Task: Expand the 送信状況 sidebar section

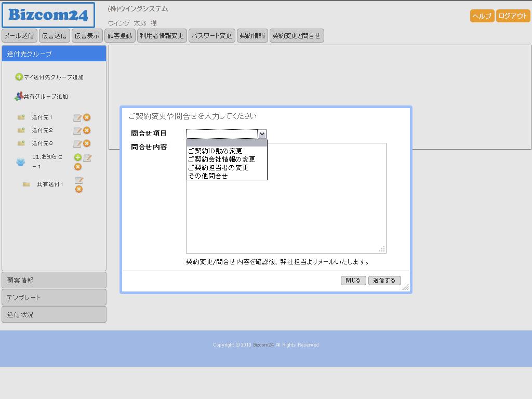Action: pyautogui.click(x=54, y=314)
